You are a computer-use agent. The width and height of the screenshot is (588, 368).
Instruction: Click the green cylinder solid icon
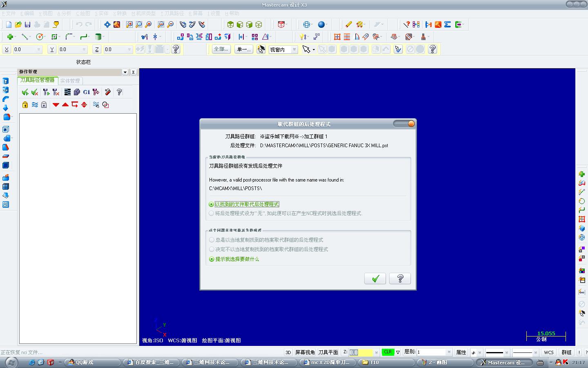pos(98,37)
